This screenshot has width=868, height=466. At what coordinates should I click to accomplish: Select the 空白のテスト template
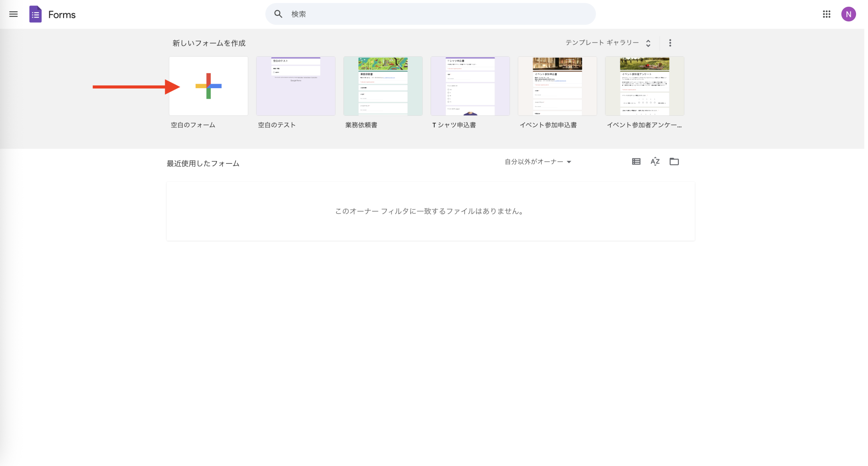click(x=295, y=86)
